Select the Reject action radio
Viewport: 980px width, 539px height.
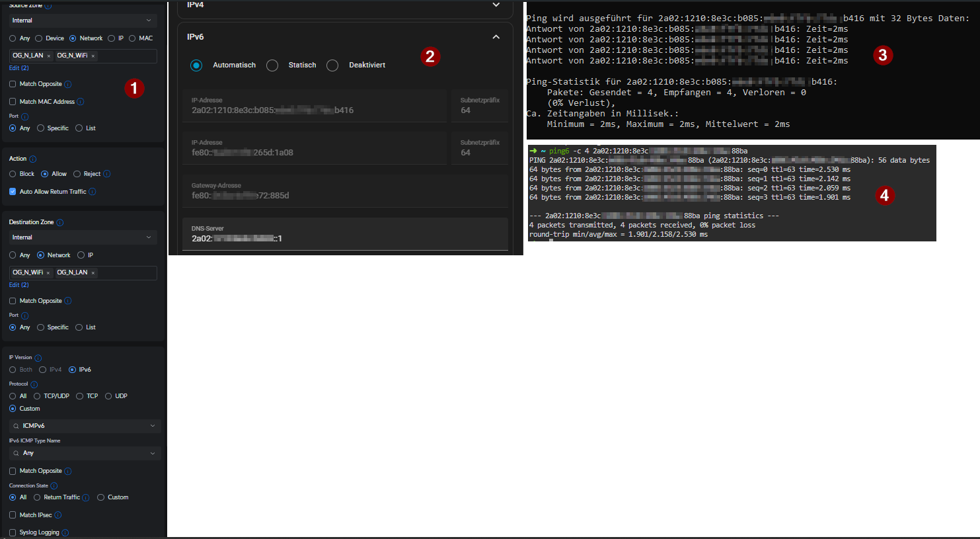click(77, 174)
